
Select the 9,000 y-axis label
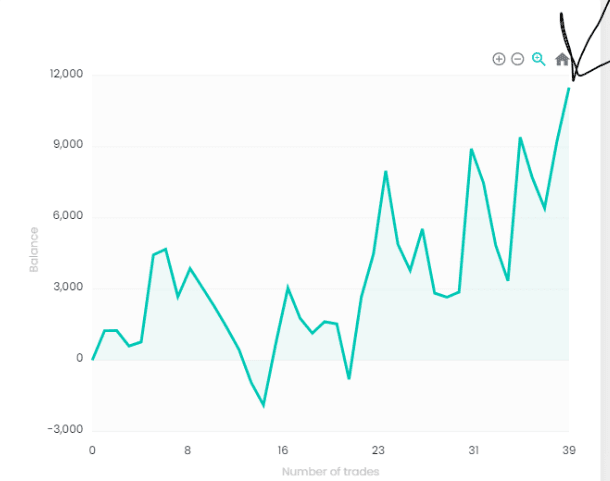pyautogui.click(x=68, y=144)
